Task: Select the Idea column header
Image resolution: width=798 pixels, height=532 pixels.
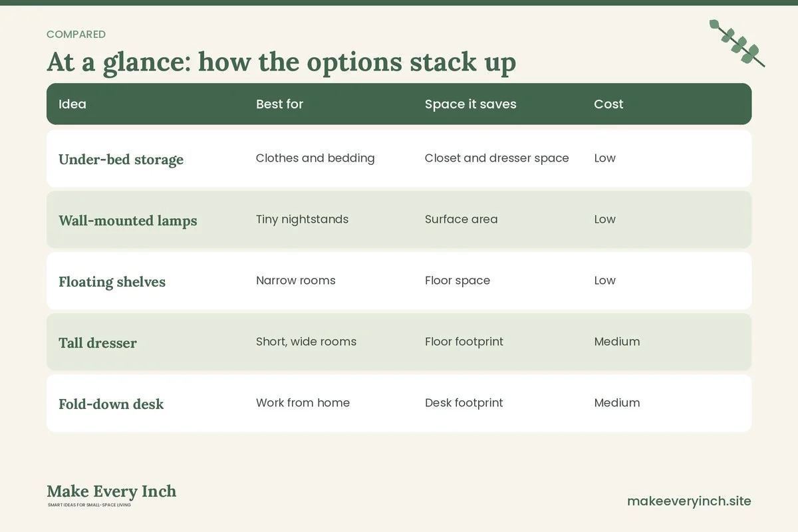Action: pyautogui.click(x=72, y=104)
